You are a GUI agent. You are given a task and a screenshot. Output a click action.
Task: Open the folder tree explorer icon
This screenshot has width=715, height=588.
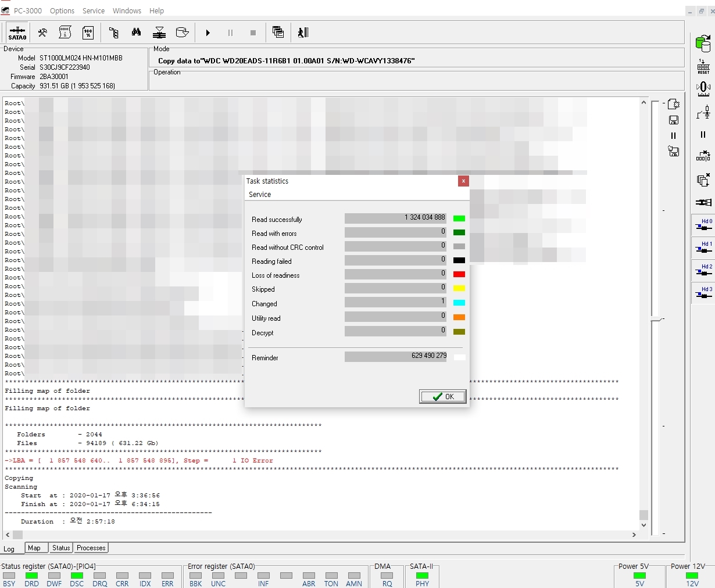point(114,33)
